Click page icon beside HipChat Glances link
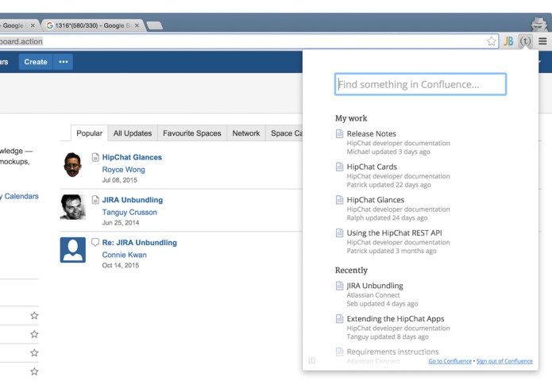This screenshot has width=552, height=392. tap(95, 157)
